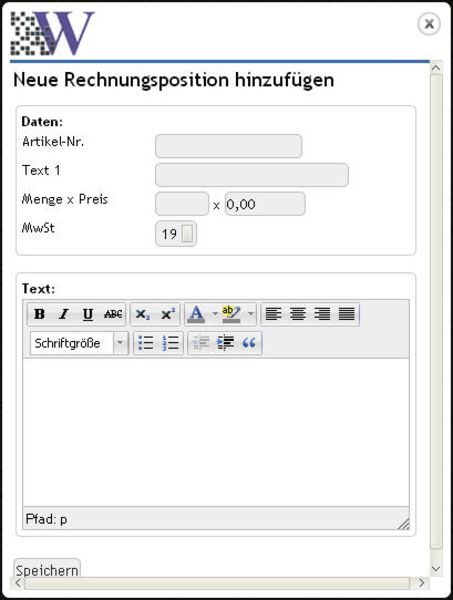Apply strikethrough ABC formatting
The image size is (453, 600).
[113, 314]
